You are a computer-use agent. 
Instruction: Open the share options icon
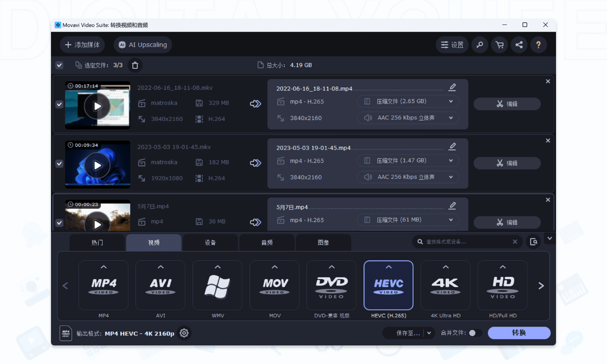point(519,44)
